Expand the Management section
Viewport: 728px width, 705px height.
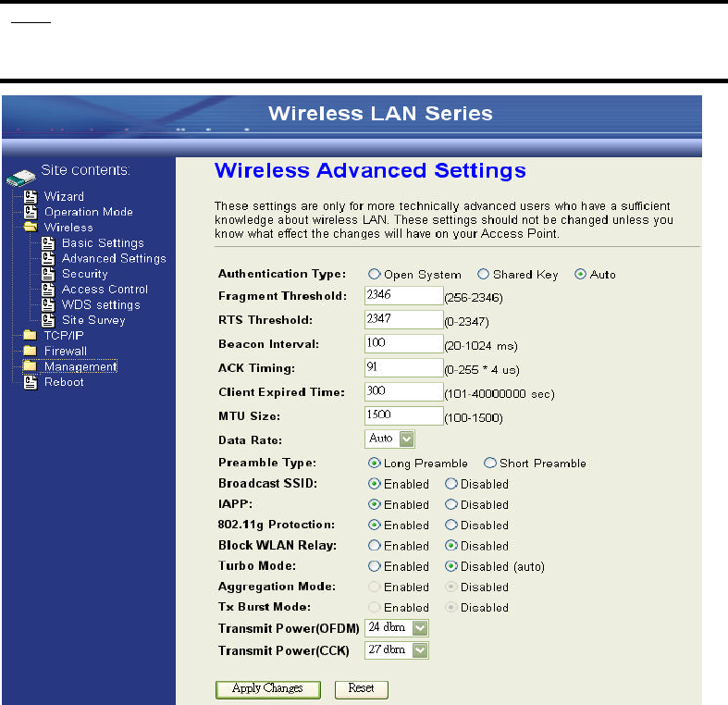pos(80,366)
